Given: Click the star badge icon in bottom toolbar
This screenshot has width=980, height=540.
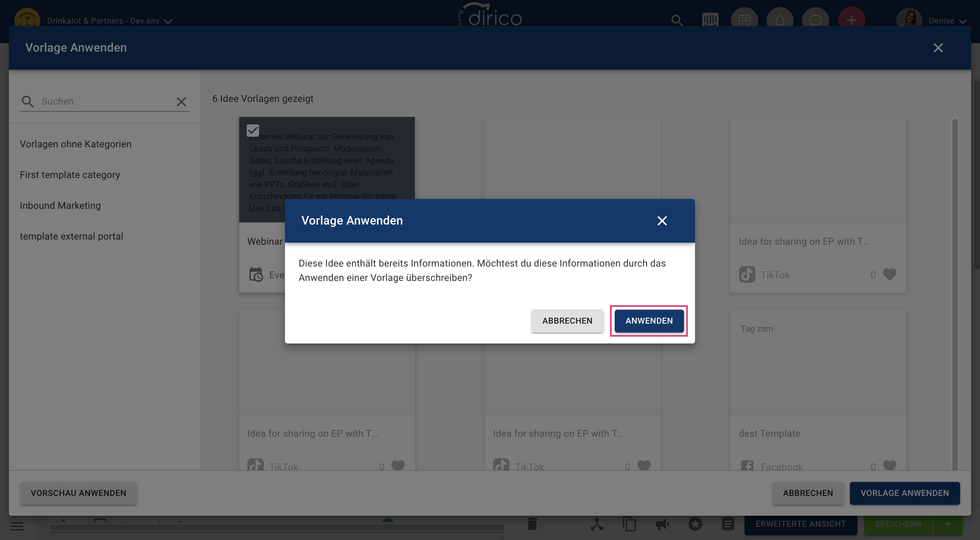Looking at the screenshot, I should click(695, 524).
